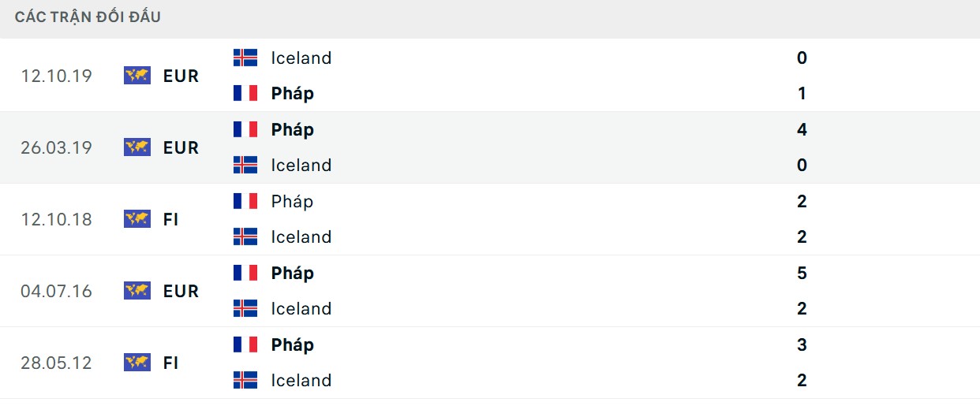Image resolution: width=980 pixels, height=417 pixels.
Task: Click the Các Trận Đối Đầu section header
Action: [x=88, y=17]
